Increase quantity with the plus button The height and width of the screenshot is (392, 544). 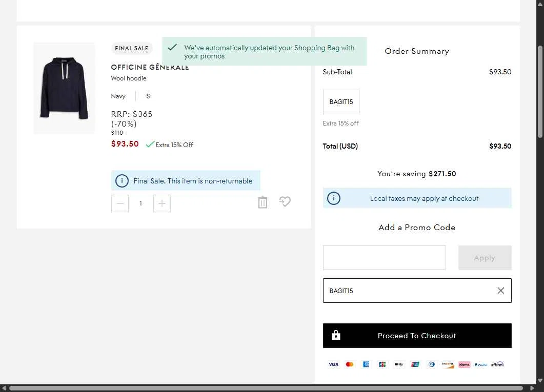[x=162, y=203]
